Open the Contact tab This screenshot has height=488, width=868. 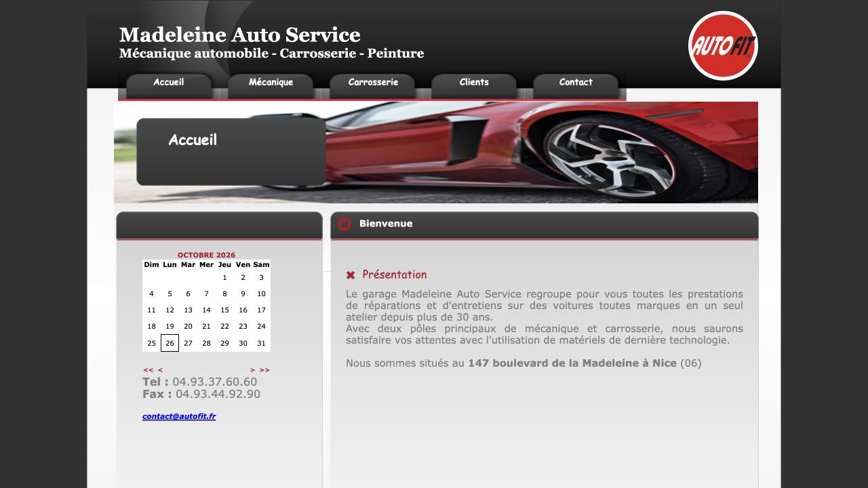click(576, 86)
